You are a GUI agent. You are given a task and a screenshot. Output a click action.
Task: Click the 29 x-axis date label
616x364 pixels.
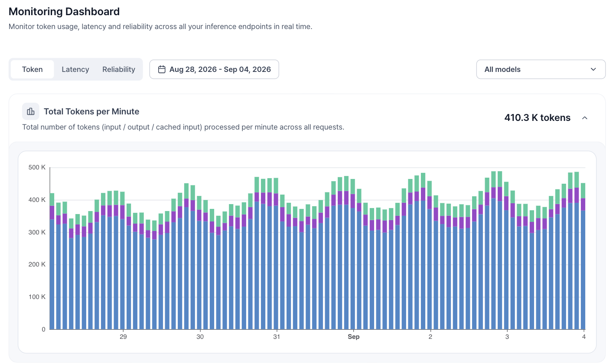[x=123, y=337]
